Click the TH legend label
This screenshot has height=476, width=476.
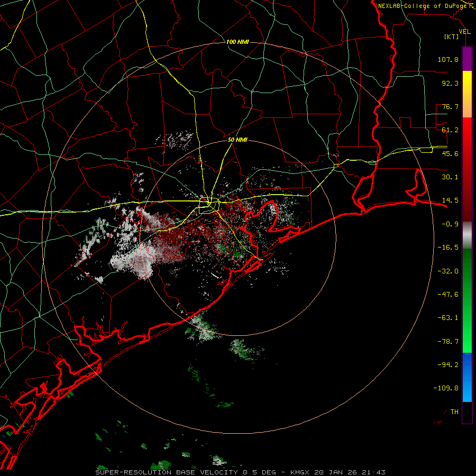click(x=454, y=412)
